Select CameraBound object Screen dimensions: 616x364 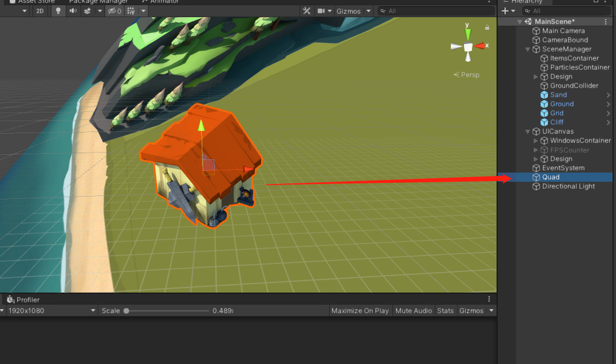(x=565, y=39)
